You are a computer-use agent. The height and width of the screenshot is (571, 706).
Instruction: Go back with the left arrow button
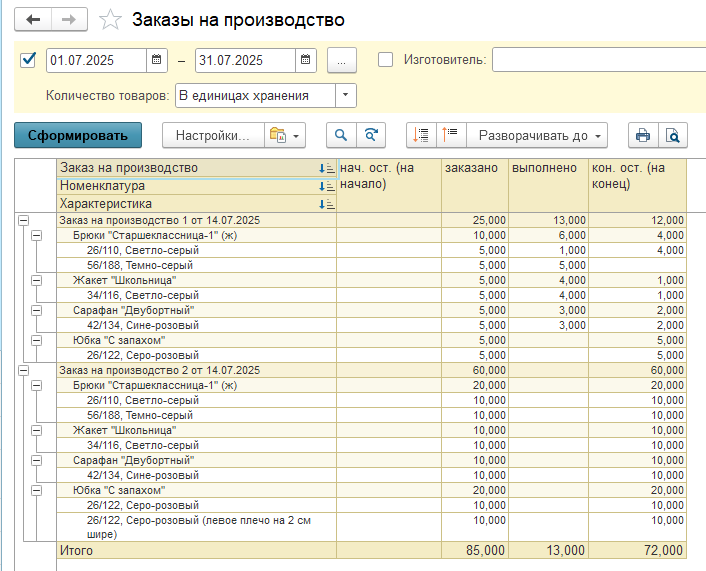tap(33, 19)
